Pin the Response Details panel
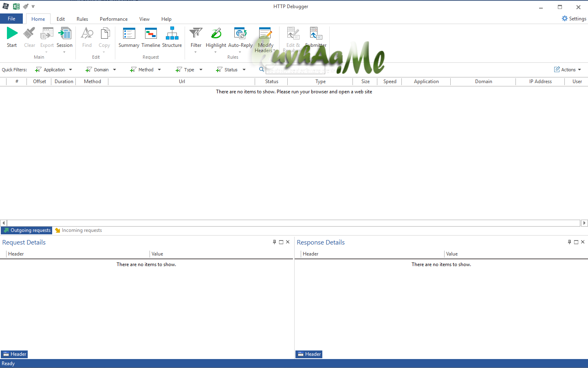Image resolution: width=588 pixels, height=368 pixels. pyautogui.click(x=569, y=242)
